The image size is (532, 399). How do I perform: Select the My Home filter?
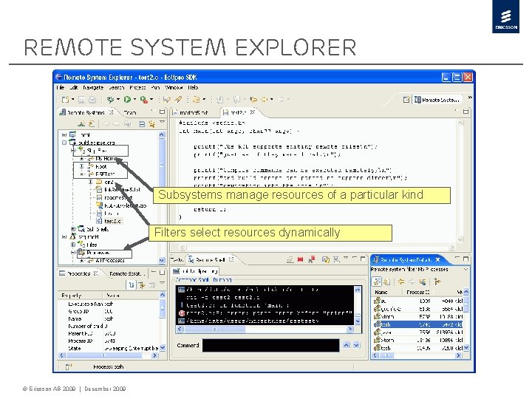(x=106, y=158)
